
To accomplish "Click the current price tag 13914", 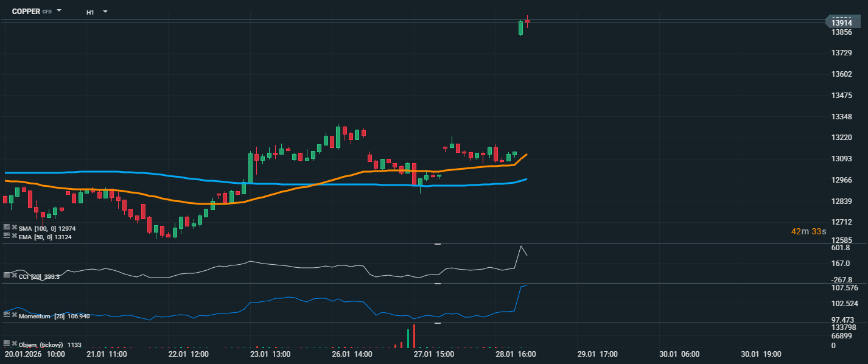I will [x=845, y=23].
